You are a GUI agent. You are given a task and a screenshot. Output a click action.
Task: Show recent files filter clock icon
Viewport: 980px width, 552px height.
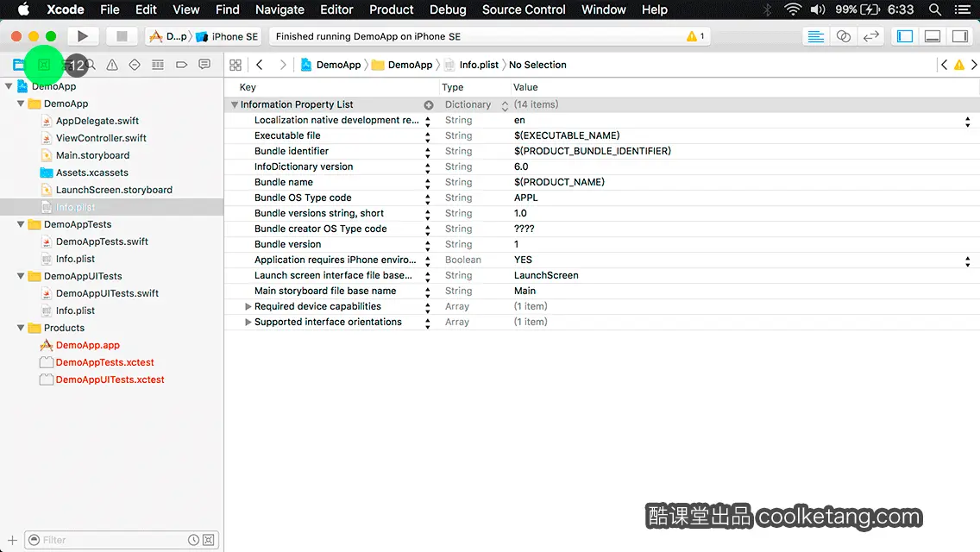click(194, 540)
